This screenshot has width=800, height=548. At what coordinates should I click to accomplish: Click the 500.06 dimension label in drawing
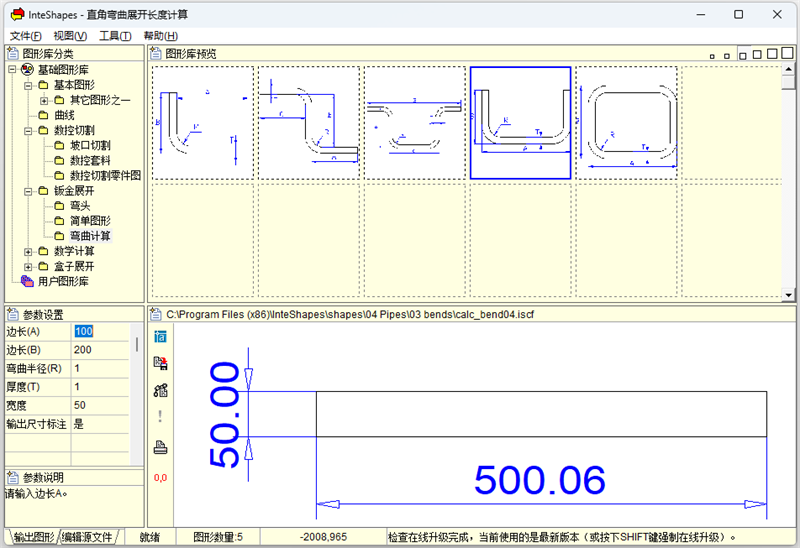540,480
